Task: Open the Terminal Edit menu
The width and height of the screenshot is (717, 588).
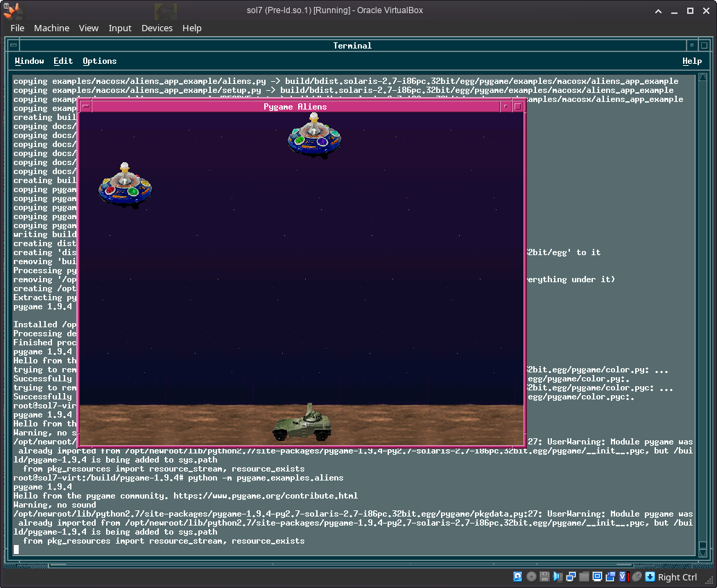Action: coord(63,61)
